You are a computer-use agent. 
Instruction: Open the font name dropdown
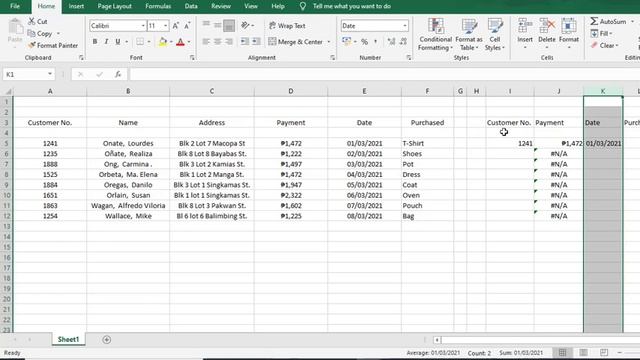pyautogui.click(x=143, y=26)
